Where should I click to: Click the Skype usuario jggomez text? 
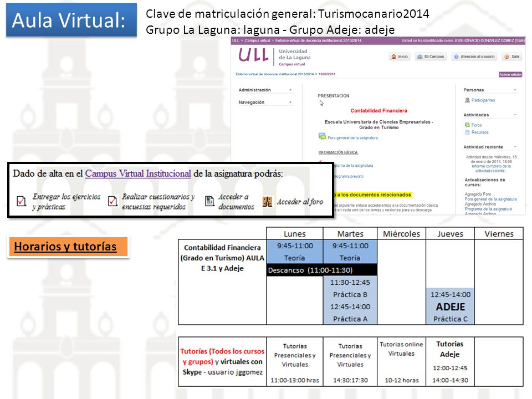[x=223, y=372]
